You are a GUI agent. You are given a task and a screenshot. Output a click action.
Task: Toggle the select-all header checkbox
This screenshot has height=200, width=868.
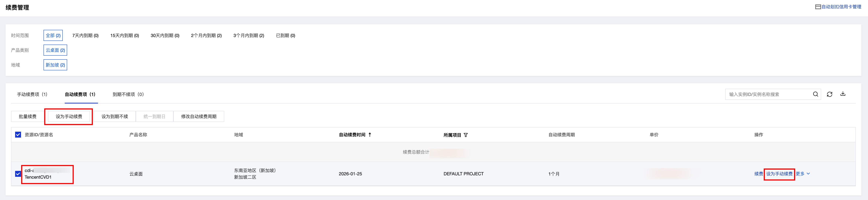click(x=18, y=135)
